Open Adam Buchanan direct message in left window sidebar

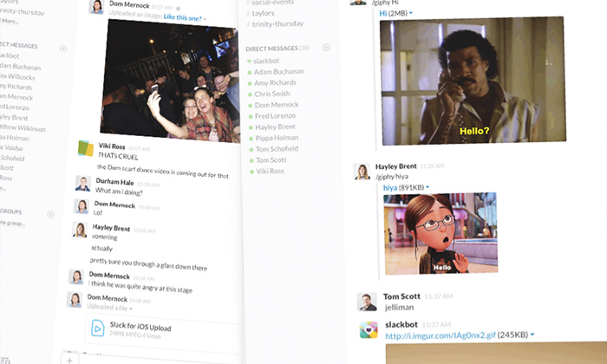21,66
